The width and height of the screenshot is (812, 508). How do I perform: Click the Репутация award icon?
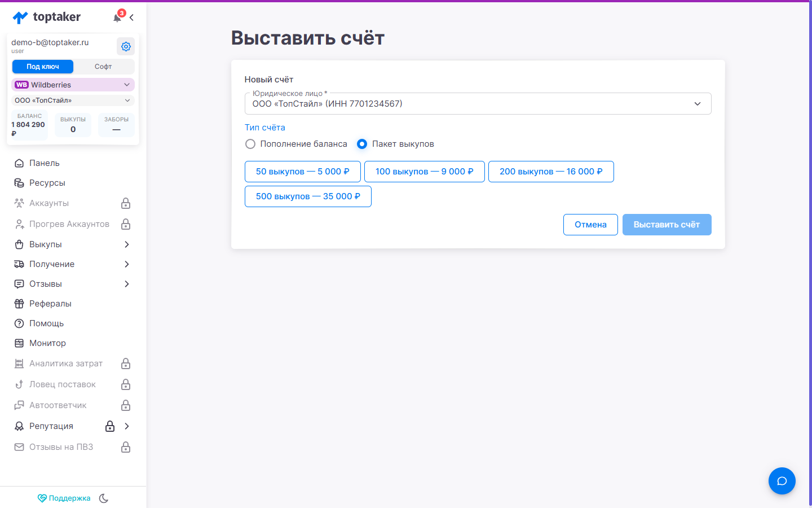tap(19, 426)
